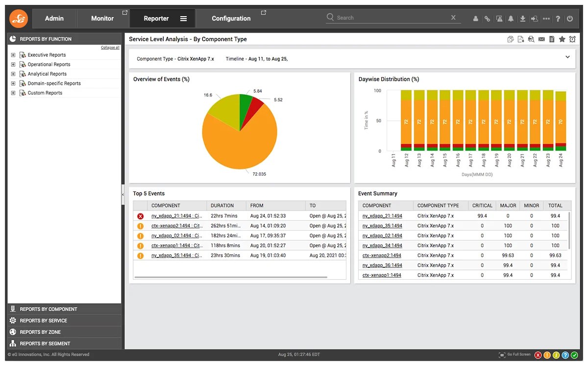Expand the report criteria chevron
Image resolution: width=588 pixels, height=366 pixels.
[567, 57]
